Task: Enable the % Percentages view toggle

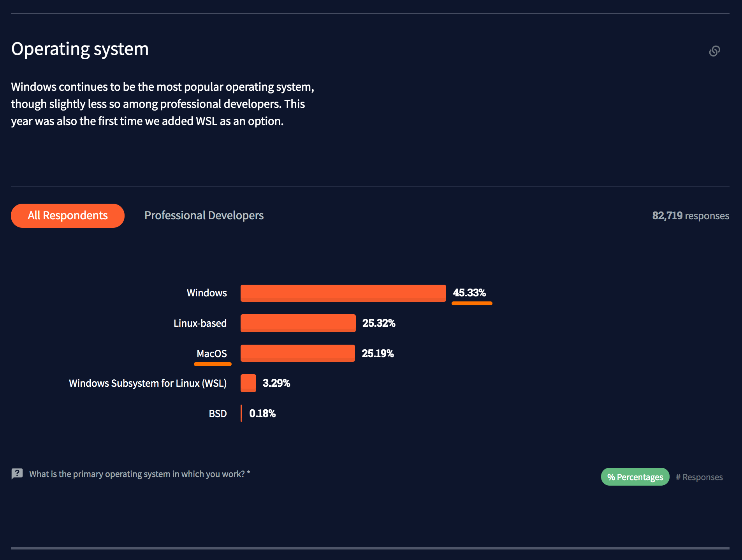Action: point(635,477)
